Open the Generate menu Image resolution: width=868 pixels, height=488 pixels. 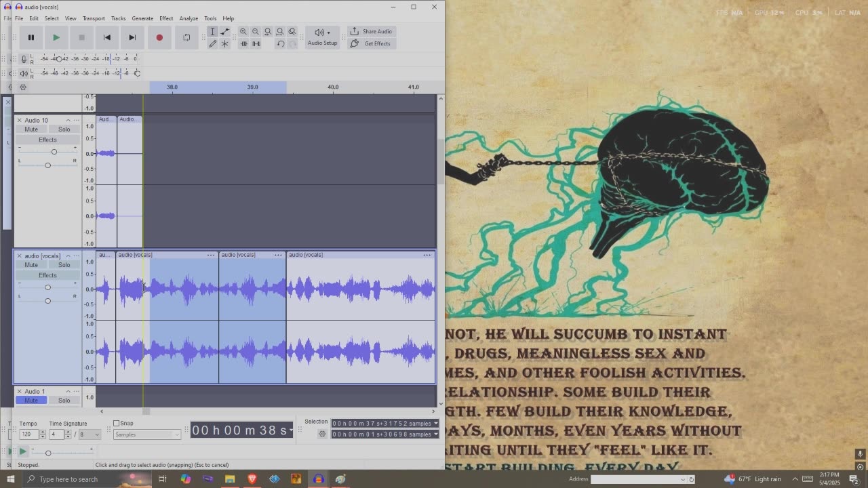coord(142,18)
